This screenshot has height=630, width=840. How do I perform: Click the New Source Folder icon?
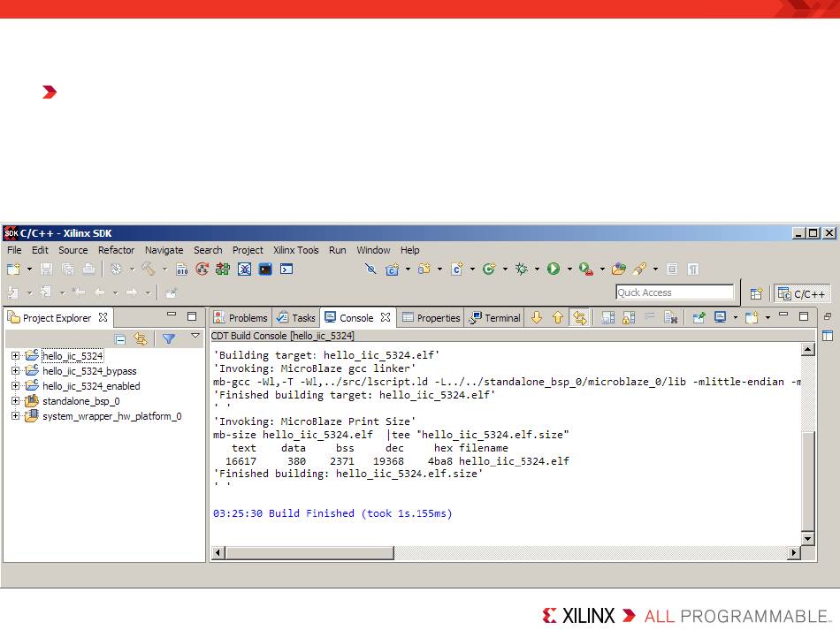click(x=424, y=269)
